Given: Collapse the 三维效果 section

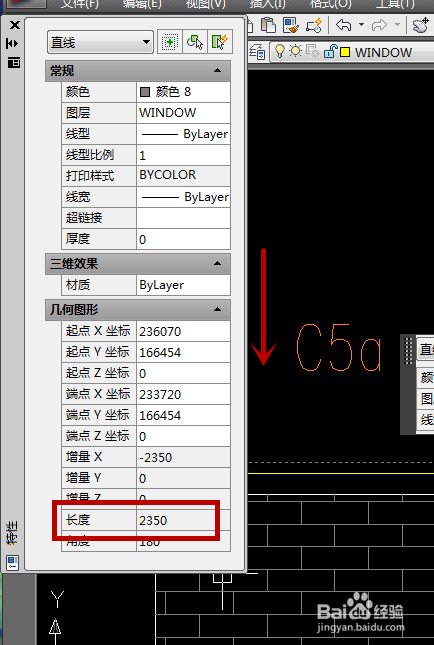Looking at the screenshot, I should click(218, 263).
